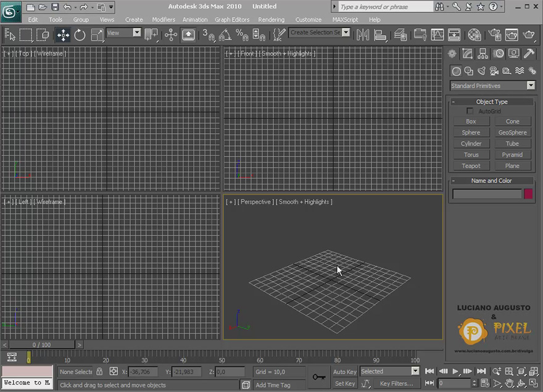Viewport: 543px width, 392px height.
Task: Open Curve Editor icon
Action: [x=437, y=35]
